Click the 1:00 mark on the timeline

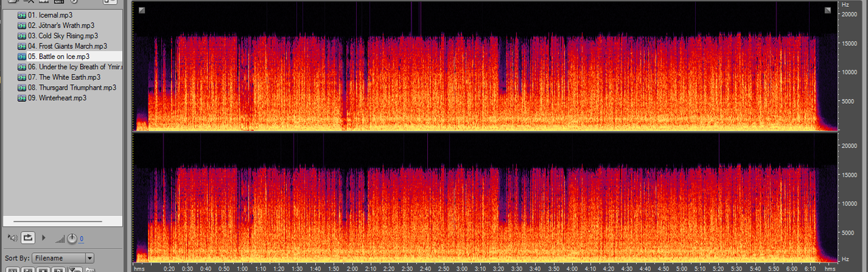(242, 269)
